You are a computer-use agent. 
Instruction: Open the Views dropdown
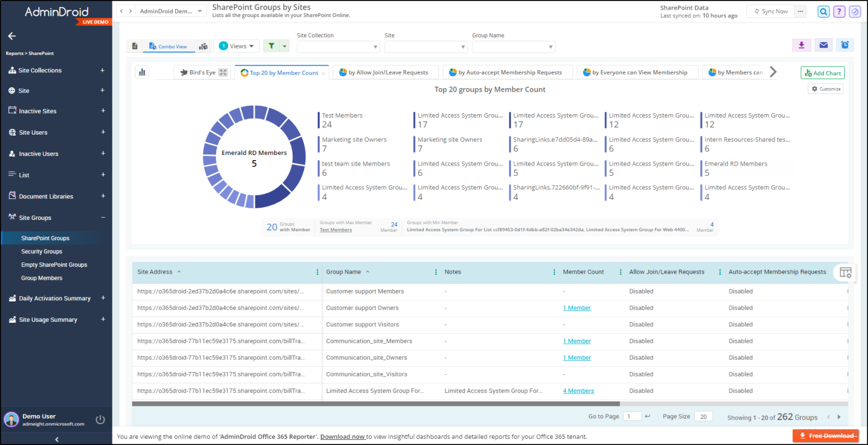point(236,45)
